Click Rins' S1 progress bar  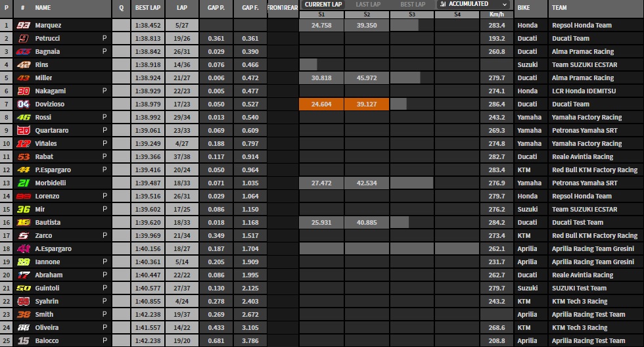308,65
